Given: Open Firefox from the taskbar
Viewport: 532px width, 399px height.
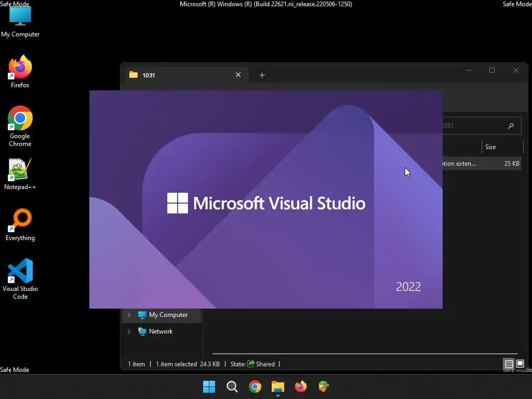Looking at the screenshot, I should pyautogui.click(x=301, y=387).
